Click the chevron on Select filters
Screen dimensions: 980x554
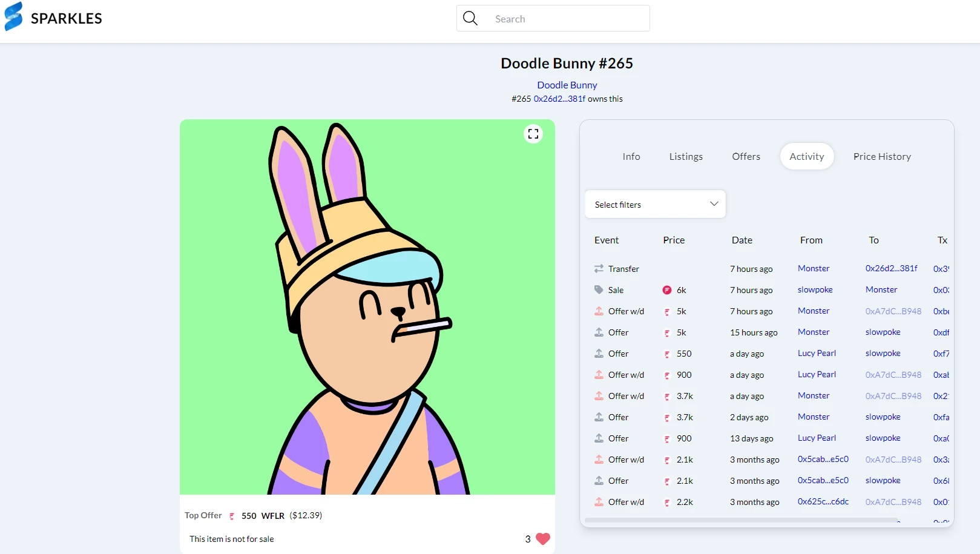coord(714,204)
